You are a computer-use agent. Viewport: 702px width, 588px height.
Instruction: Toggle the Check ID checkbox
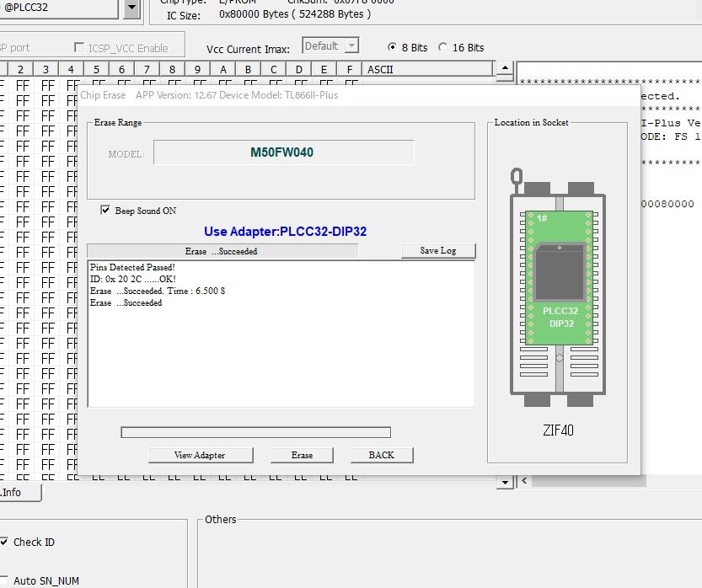click(4, 543)
